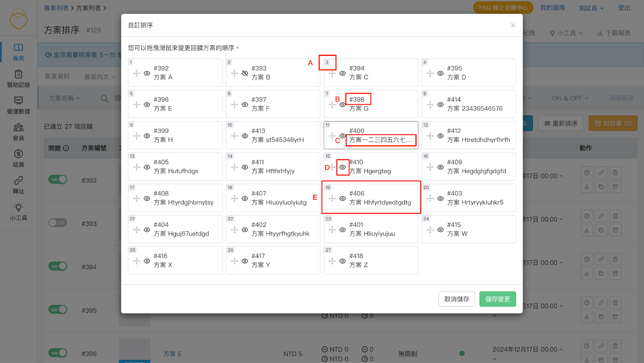Viewport: 644px width, 363px height.
Task: Go to 會員 in the sidebar
Action: click(19, 132)
